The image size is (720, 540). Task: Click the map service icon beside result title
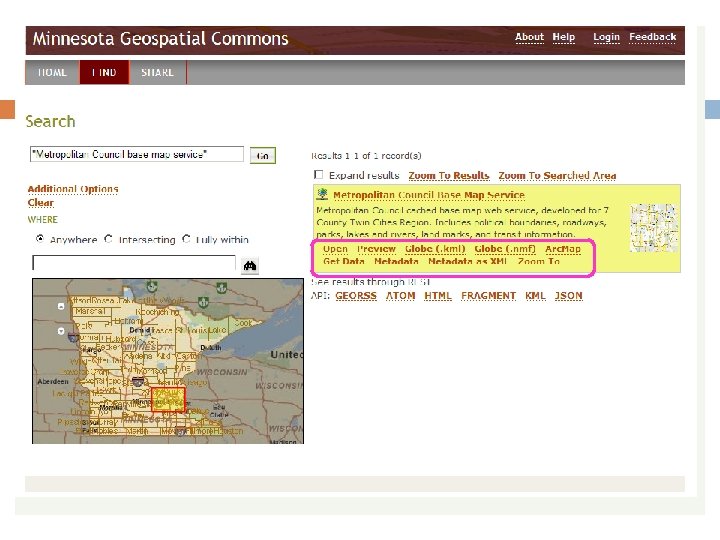tap(322, 194)
